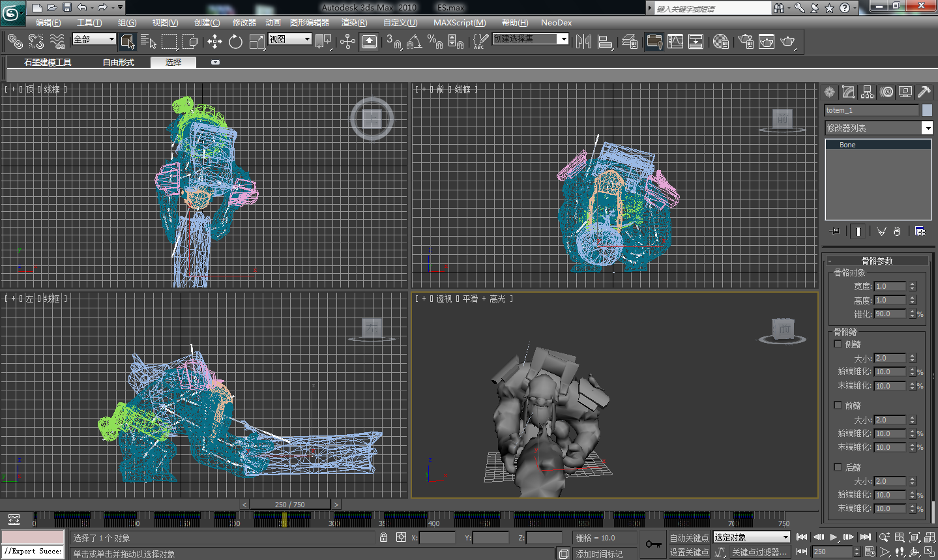Screen dimensions: 938x560
Task: Switch to the Create command panel tab
Action: click(x=829, y=92)
